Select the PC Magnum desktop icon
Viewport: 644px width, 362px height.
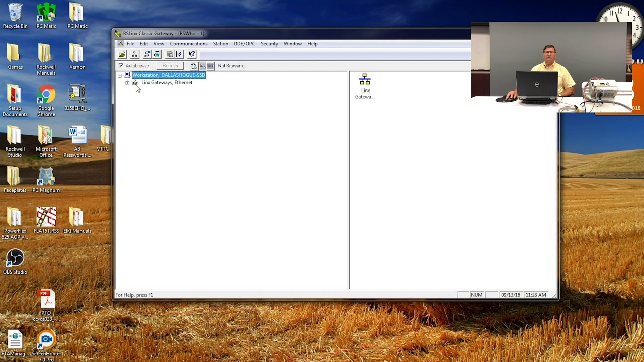[46, 180]
